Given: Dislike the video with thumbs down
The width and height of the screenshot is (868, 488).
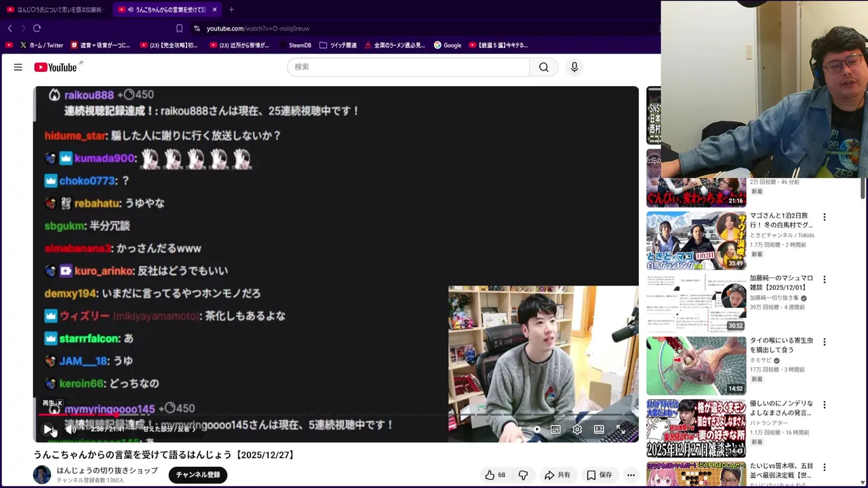Looking at the screenshot, I should tap(523, 475).
